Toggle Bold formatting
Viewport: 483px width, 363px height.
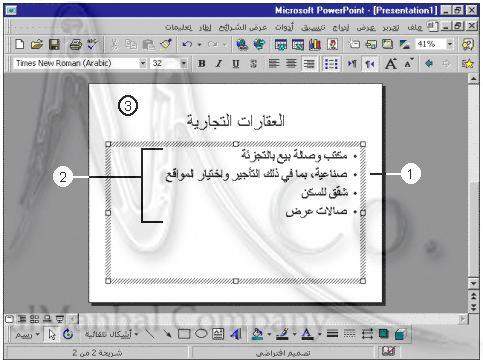point(201,63)
